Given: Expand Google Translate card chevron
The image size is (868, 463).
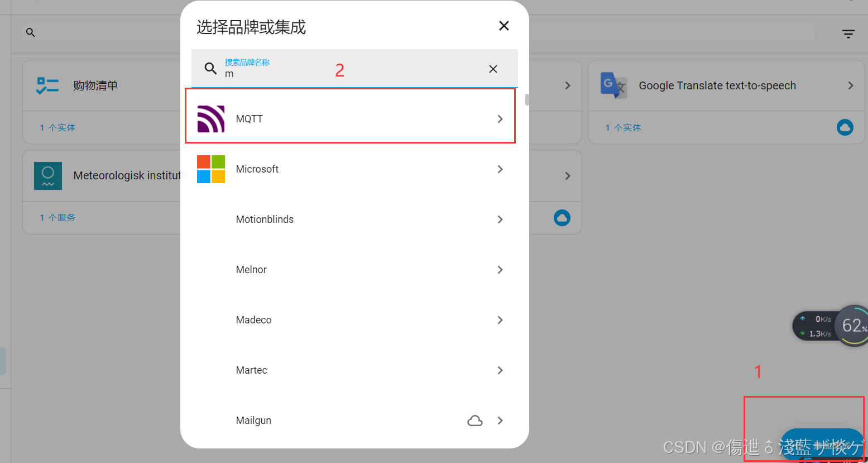Looking at the screenshot, I should (851, 85).
